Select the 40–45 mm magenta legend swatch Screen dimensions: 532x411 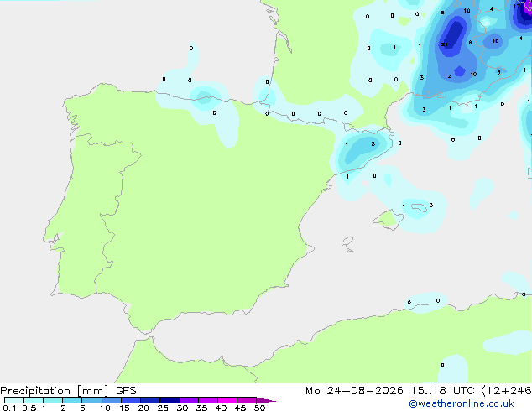(x=227, y=400)
